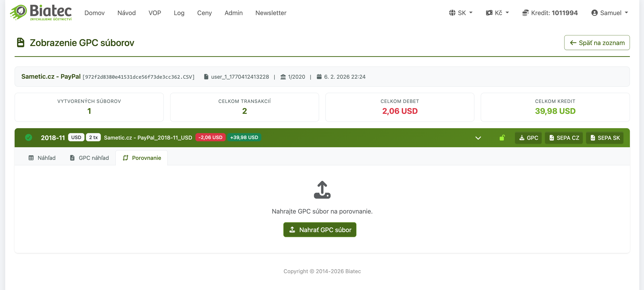Click the Biatec logo

tap(41, 12)
